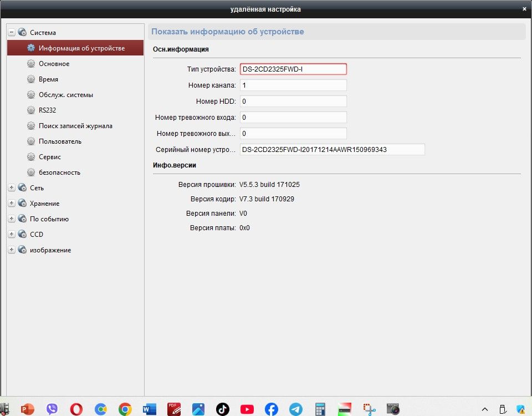532x416 pixels.
Task: Select Информация об устройстве in the tree
Action: (75, 48)
